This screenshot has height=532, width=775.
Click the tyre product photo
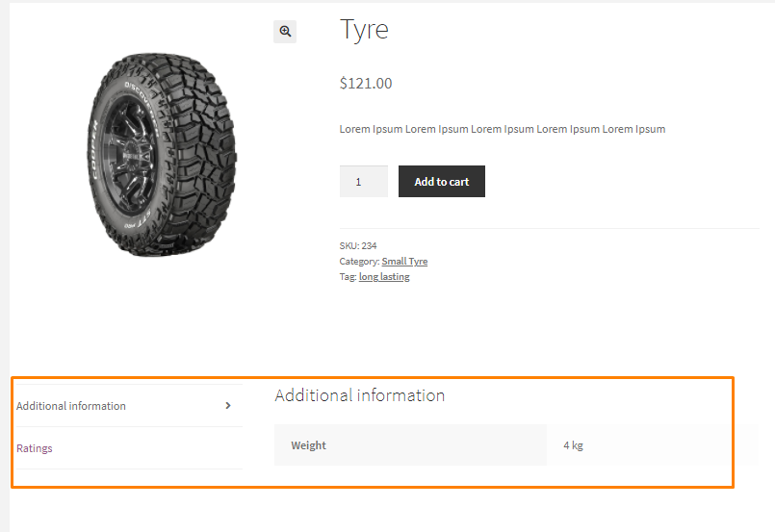162,155
